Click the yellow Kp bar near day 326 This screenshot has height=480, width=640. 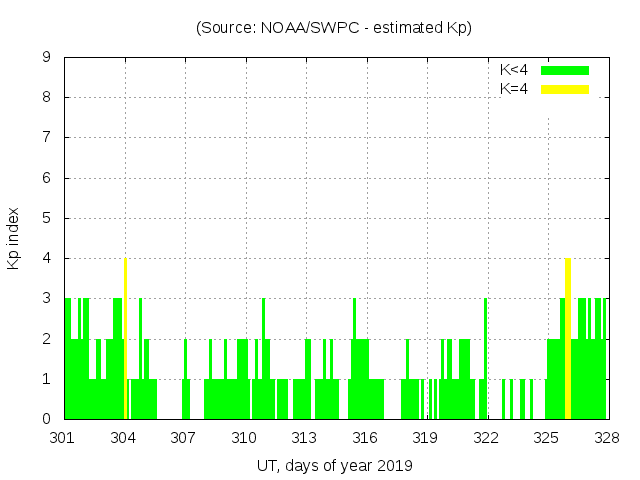[x=568, y=340]
